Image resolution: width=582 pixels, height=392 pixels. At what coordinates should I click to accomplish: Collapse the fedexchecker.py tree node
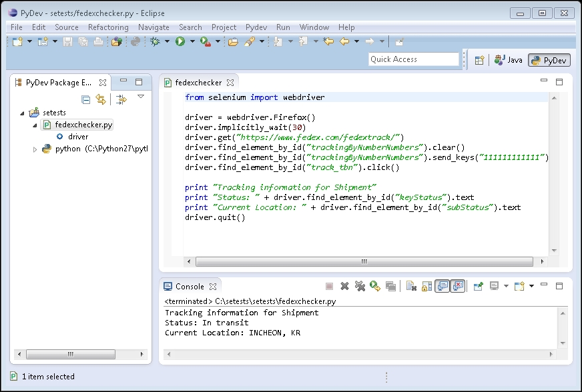(x=35, y=125)
